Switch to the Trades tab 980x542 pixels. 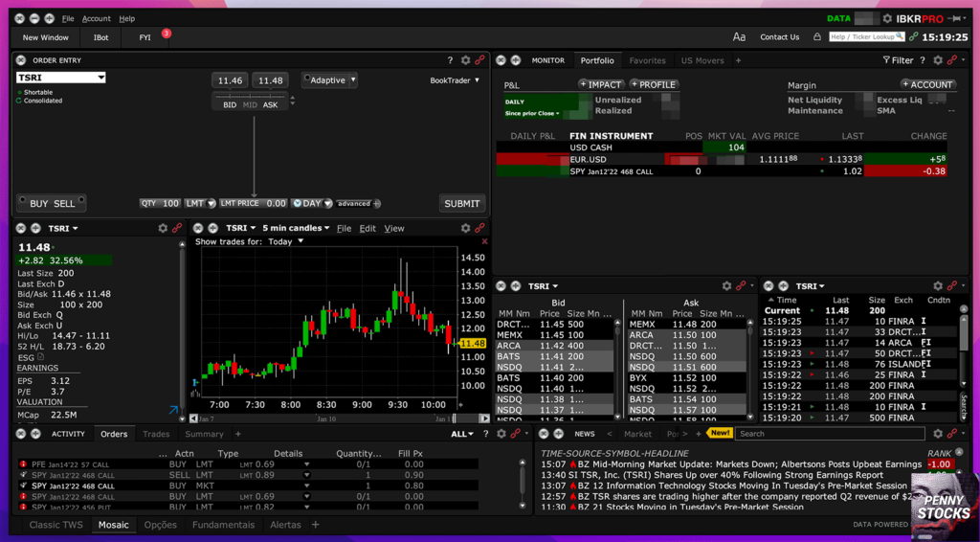coord(156,434)
